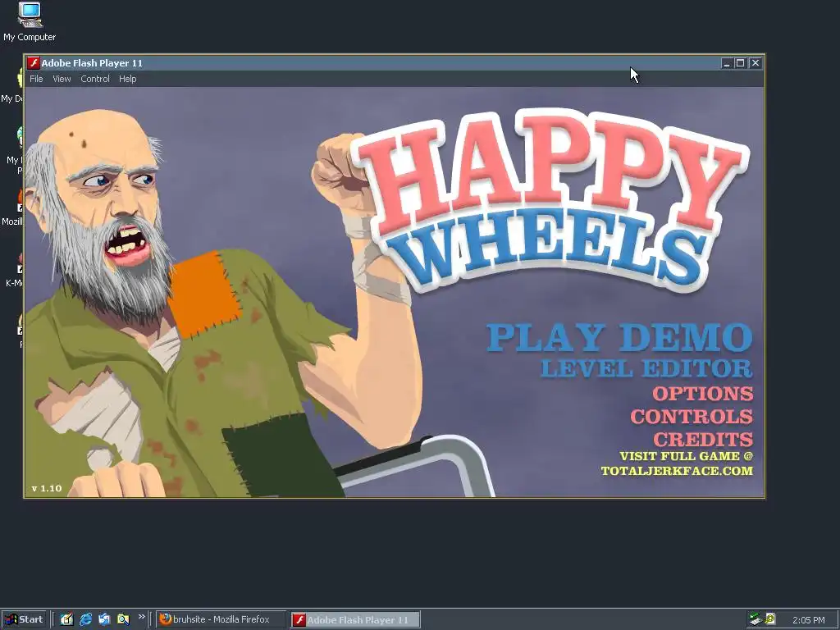Open the File menu in Flash Player
This screenshot has height=630, width=840.
click(36, 79)
